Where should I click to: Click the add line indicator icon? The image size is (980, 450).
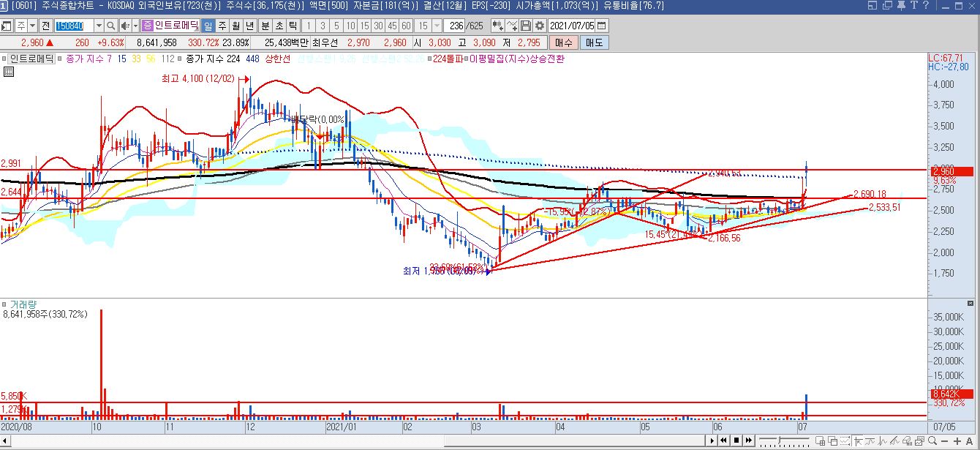[512, 26]
